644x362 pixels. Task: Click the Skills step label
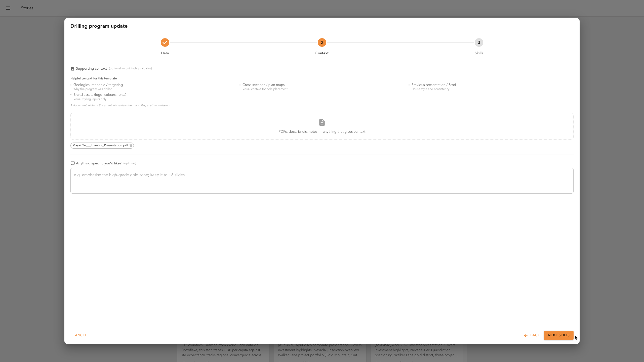coord(479,53)
